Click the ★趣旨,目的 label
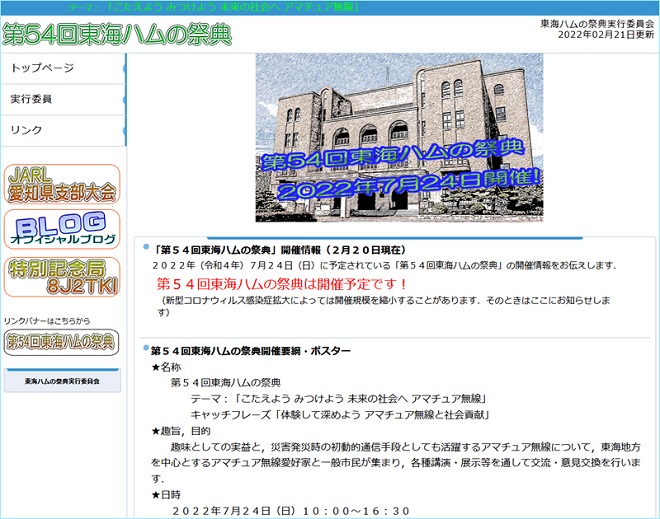Image resolution: width=660 pixels, height=519 pixels. click(x=181, y=431)
